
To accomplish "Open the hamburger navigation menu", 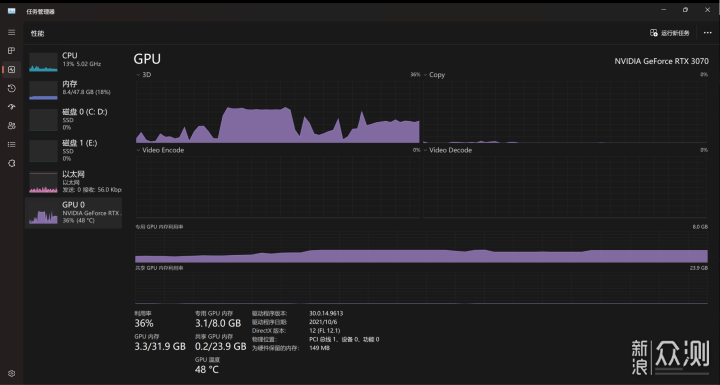I will pyautogui.click(x=11, y=32).
